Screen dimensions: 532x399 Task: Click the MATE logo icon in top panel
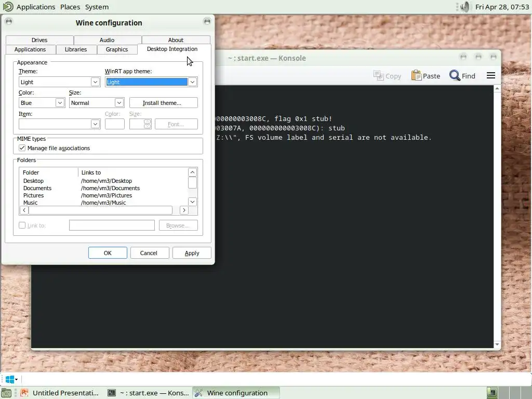(x=8, y=6)
